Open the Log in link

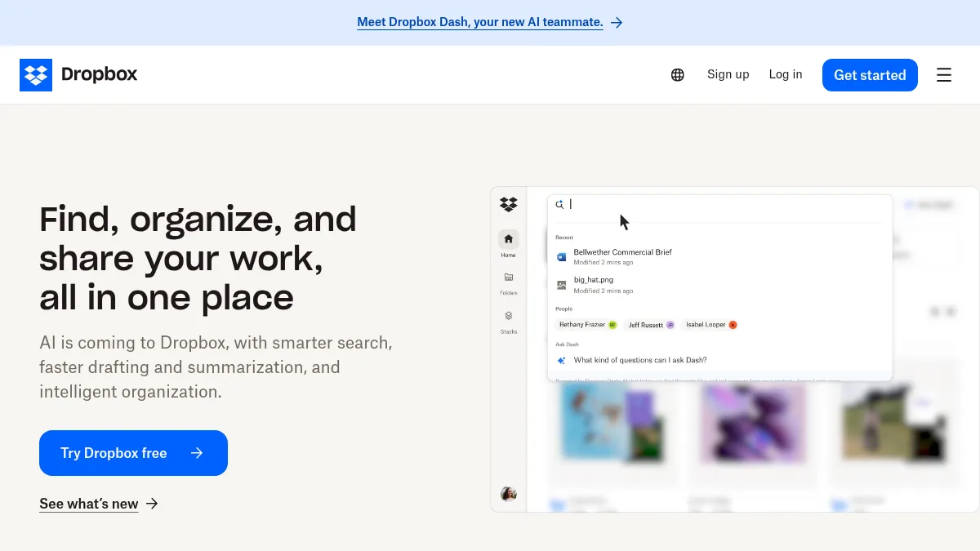[785, 74]
